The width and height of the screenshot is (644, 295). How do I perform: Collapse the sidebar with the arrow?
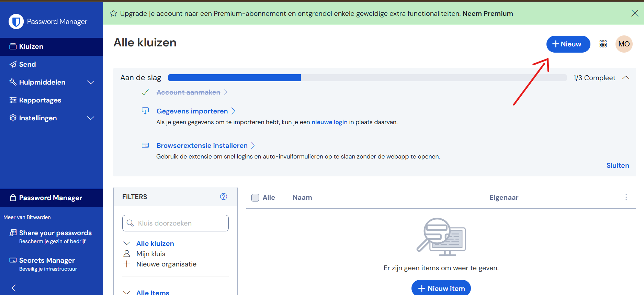[14, 288]
